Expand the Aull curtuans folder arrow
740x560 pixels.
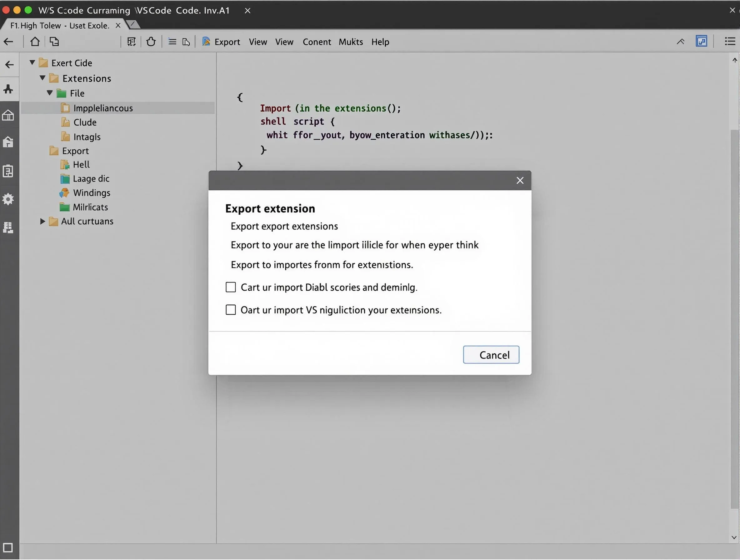pyautogui.click(x=42, y=222)
